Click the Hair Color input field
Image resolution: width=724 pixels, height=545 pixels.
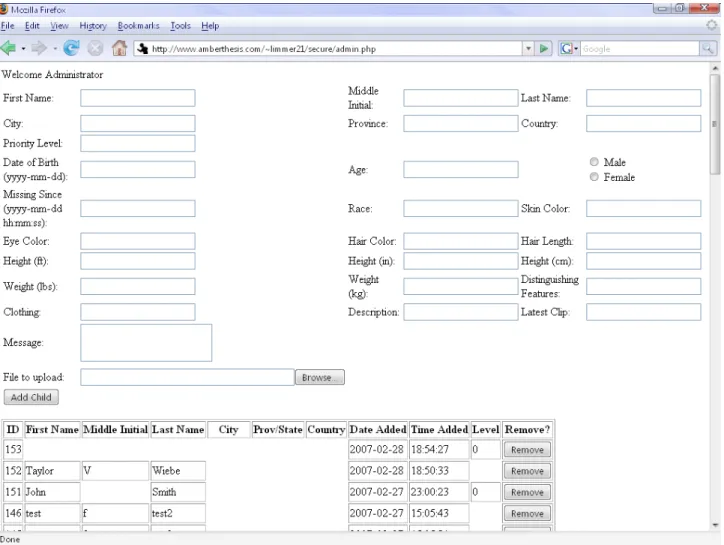click(x=460, y=241)
